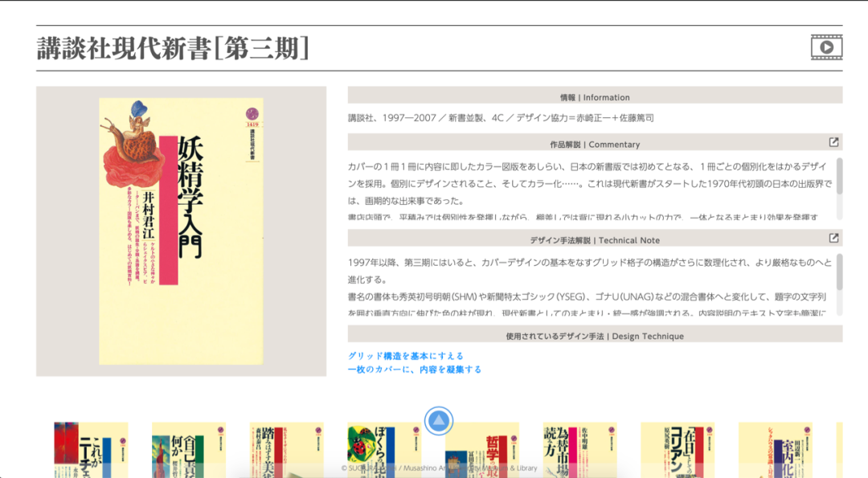The image size is (868, 478).
Task: Select the ladybug-cover ぼくら book thumbnail
Action: (384, 450)
